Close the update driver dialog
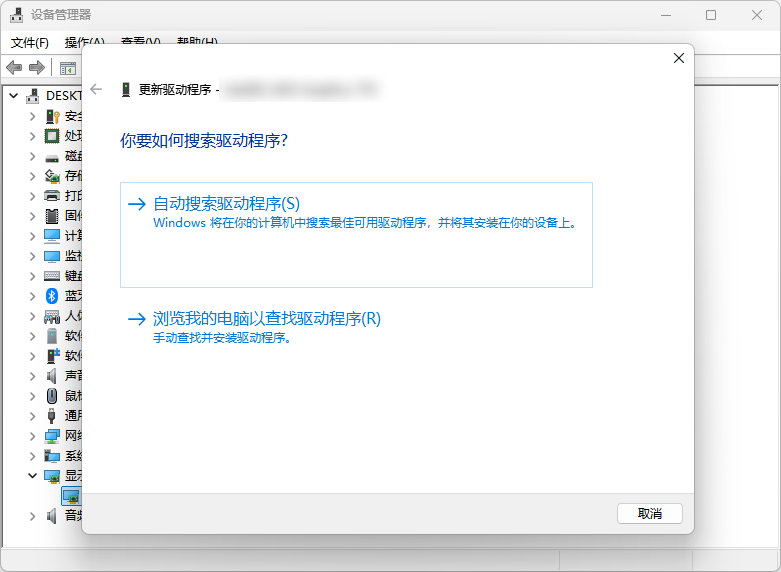 [678, 58]
